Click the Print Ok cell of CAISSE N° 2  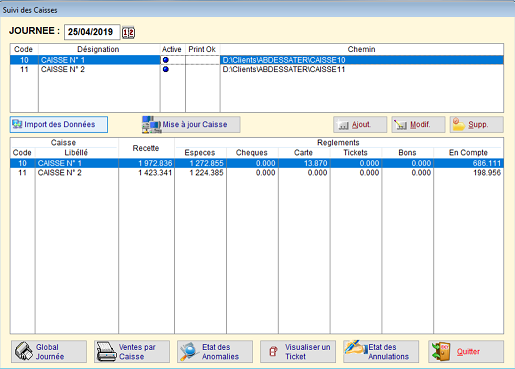point(202,69)
